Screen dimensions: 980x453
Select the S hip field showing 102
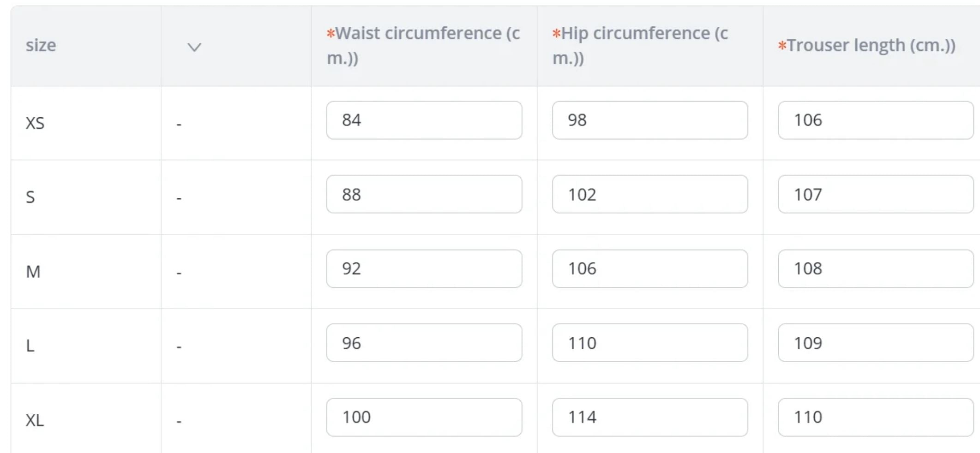click(x=649, y=194)
